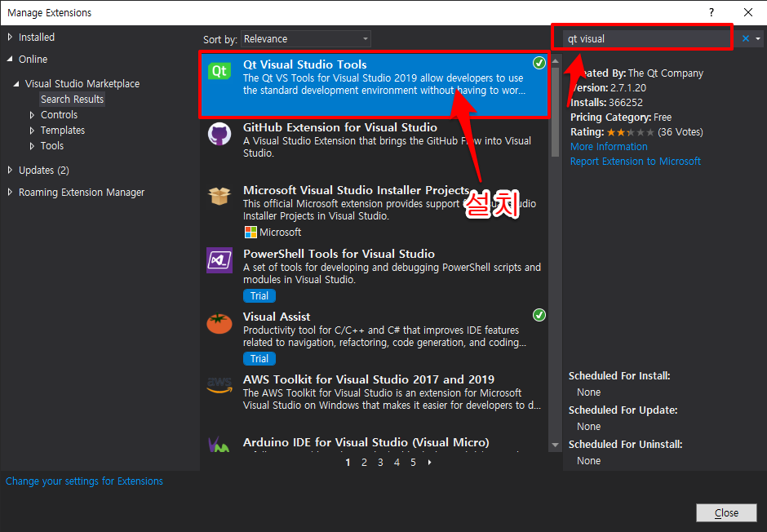This screenshot has width=767, height=532.
Task: Click the Microsoft publisher logo icon
Action: coord(250,233)
